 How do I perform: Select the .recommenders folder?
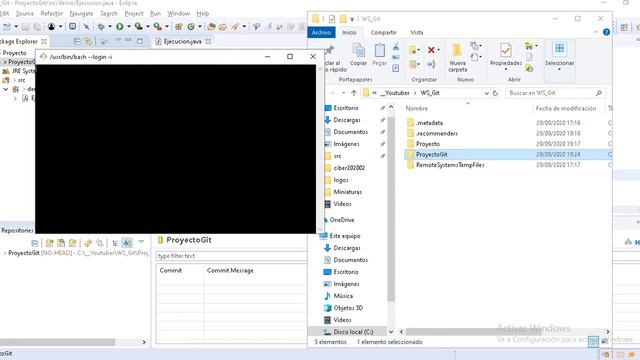click(437, 133)
